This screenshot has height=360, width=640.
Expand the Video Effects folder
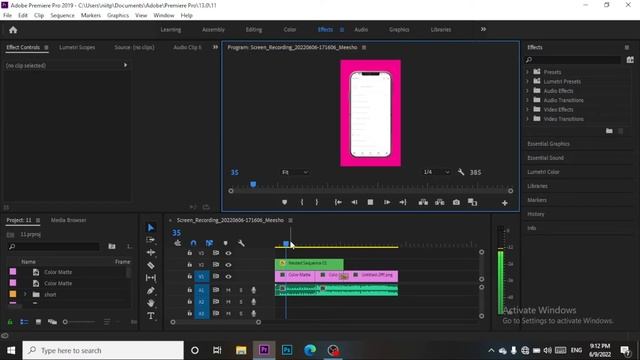click(527, 109)
